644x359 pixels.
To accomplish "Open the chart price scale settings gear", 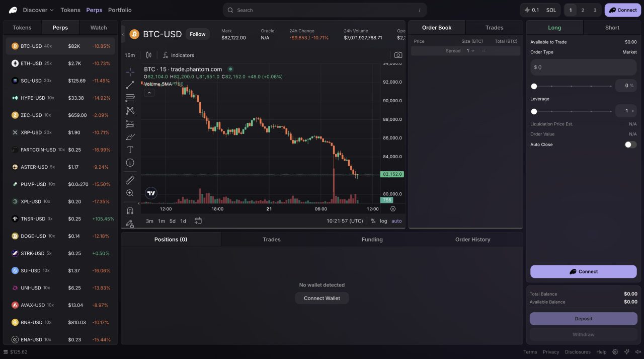I will coord(393,209).
